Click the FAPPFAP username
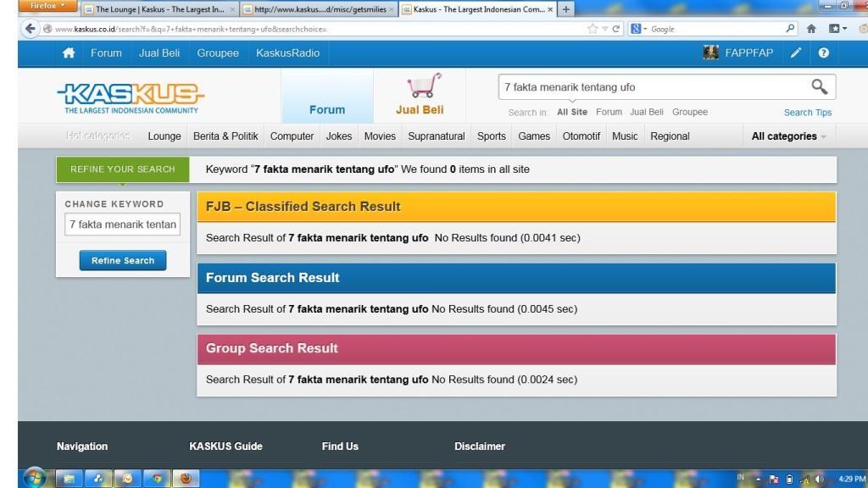Screen dimensions: 868x488 [x=749, y=53]
